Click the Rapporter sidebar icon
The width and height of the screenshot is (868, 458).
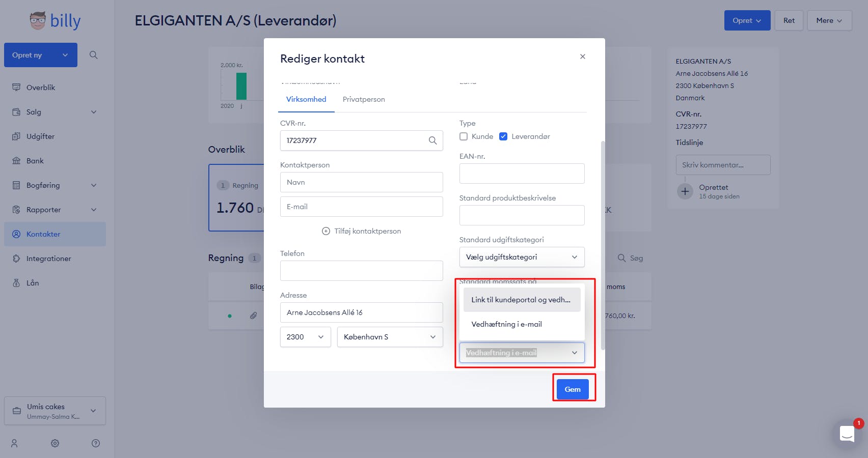[16, 210]
